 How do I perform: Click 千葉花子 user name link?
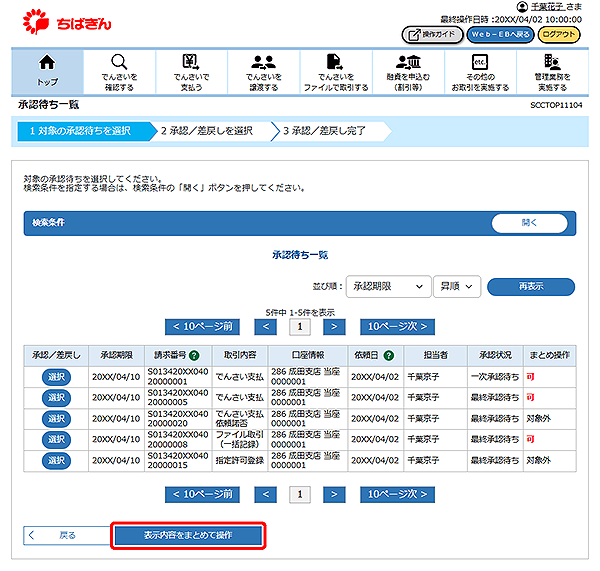(x=548, y=7)
